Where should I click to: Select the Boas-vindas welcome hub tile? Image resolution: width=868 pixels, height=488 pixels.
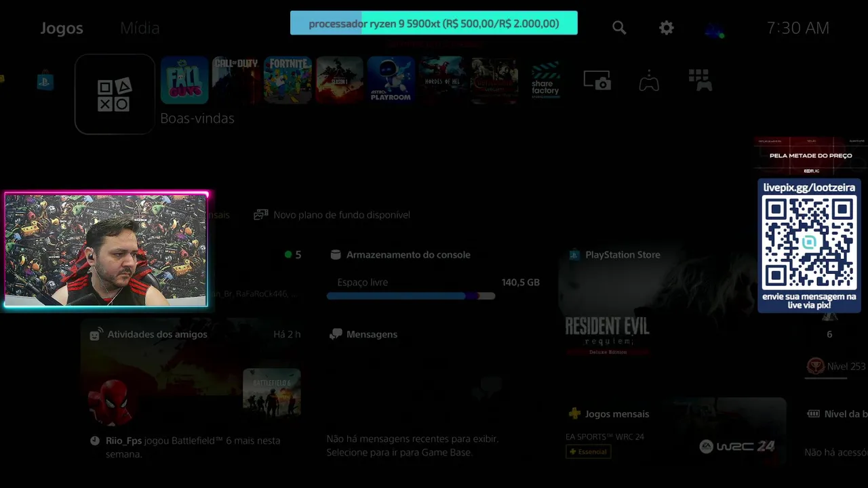click(x=115, y=94)
